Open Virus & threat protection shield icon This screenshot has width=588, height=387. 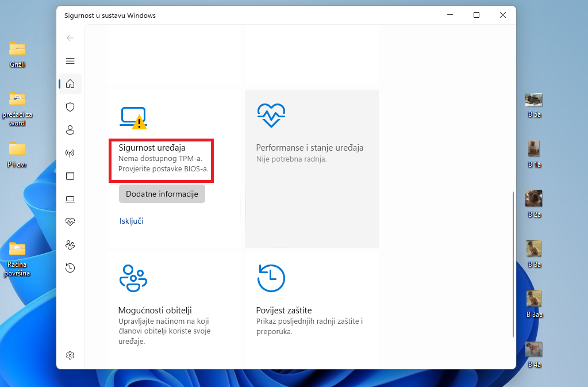click(70, 107)
